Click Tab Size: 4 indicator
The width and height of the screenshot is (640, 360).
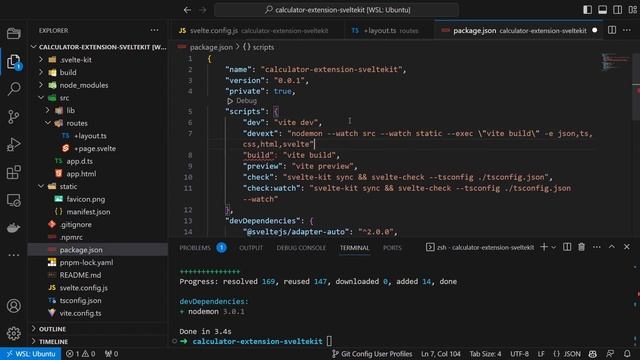click(x=485, y=354)
